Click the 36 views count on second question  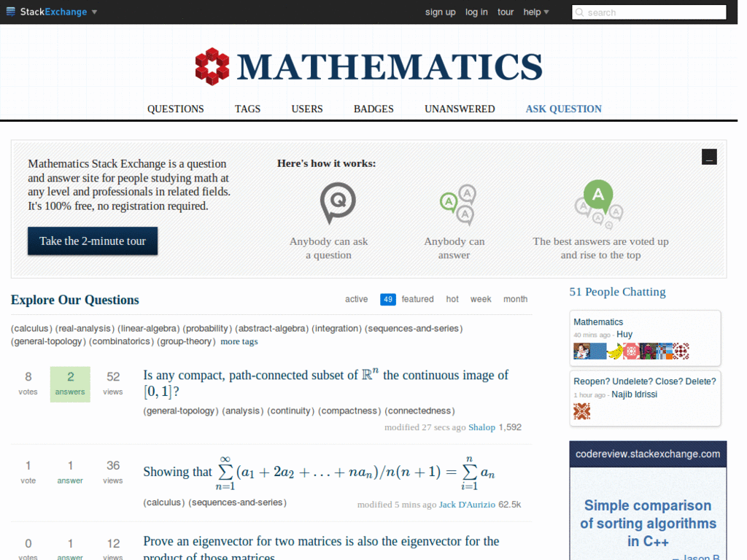coord(113,472)
